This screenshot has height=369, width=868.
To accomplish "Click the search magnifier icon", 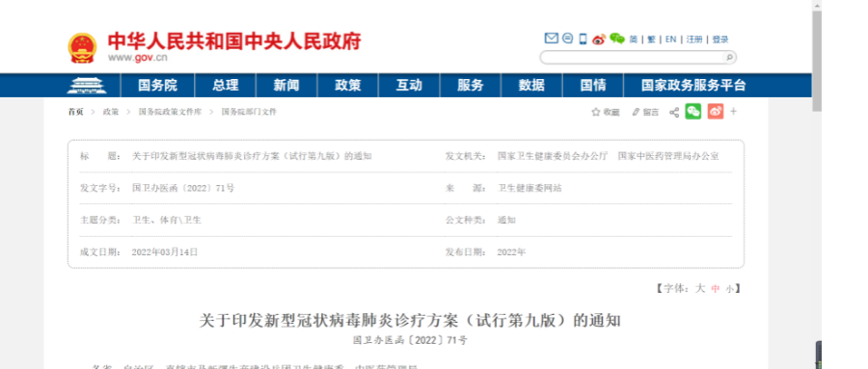I will coord(729,57).
